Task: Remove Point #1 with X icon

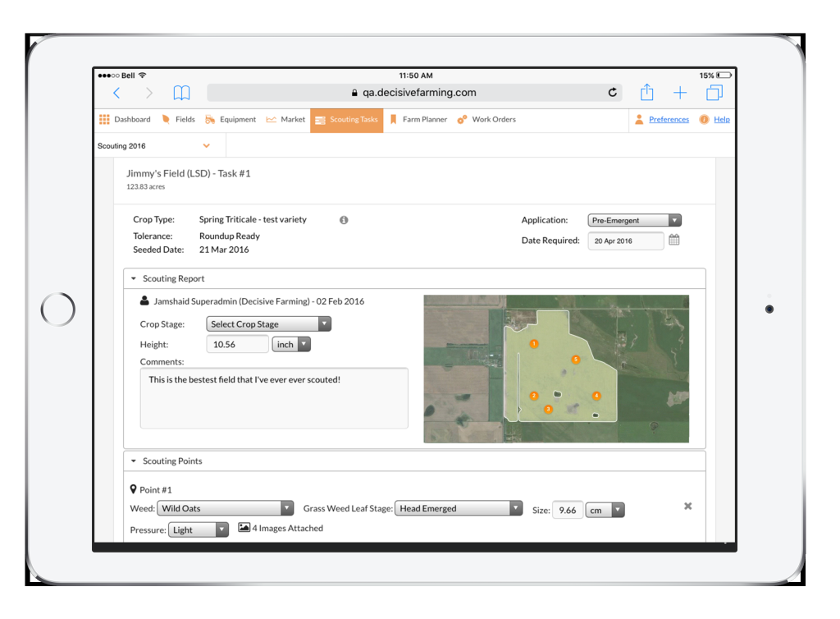Action: tap(688, 506)
